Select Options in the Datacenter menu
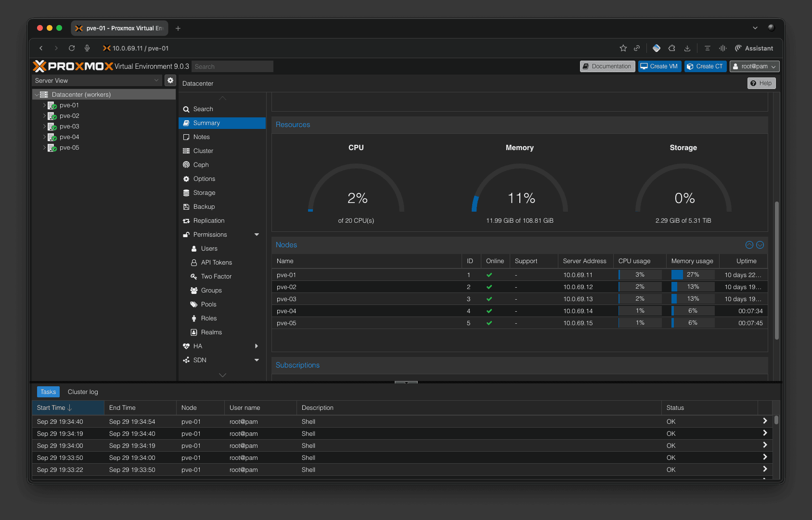 point(222,179)
